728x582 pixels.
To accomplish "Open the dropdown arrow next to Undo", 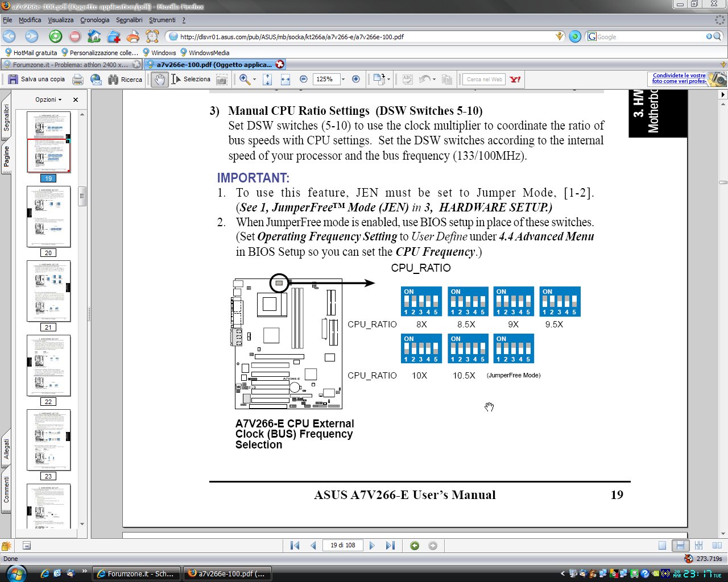I will pos(434,80).
